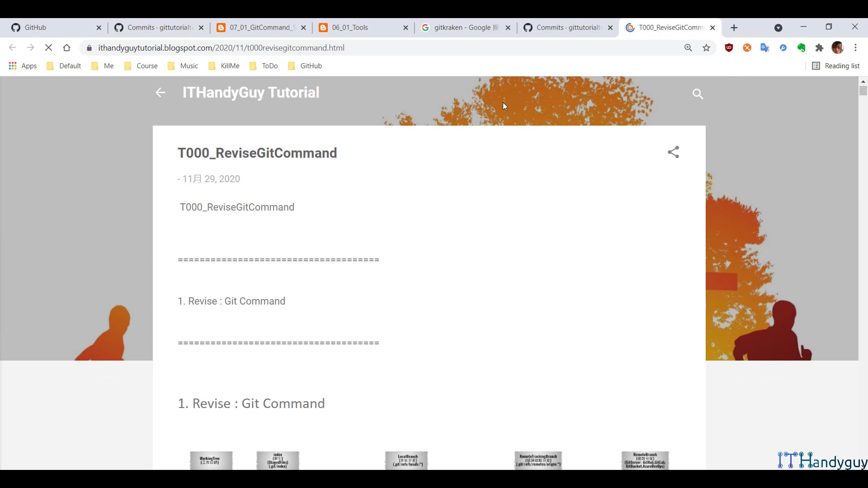Expand the GitHub bookmarks folder
Viewport: 868px width, 488px height.
tap(310, 66)
